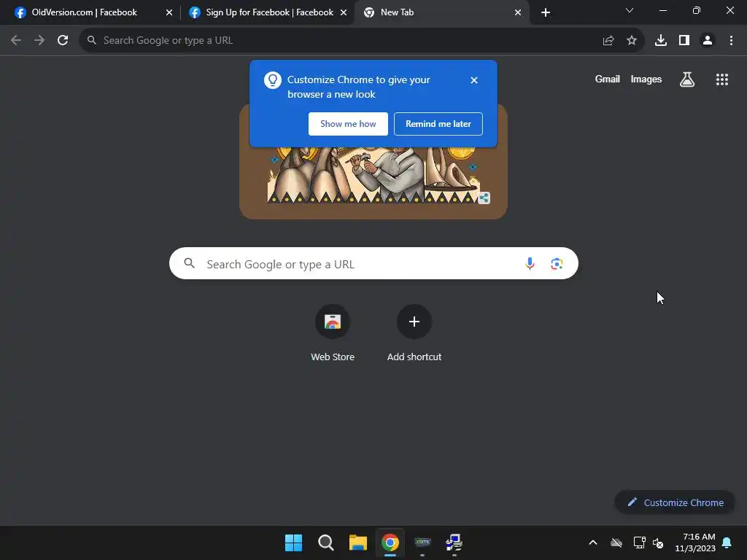Open the Gmail link
The height and width of the screenshot is (560, 747).
tap(608, 79)
